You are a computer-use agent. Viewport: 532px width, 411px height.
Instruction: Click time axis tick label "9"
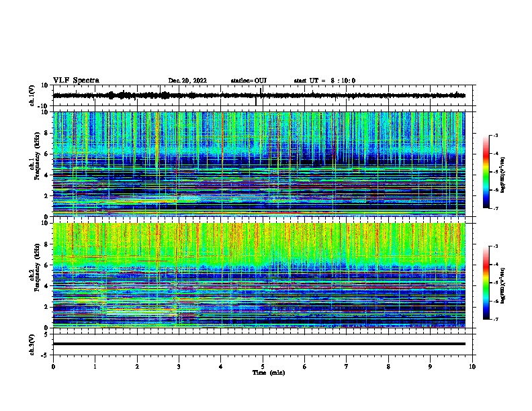(x=430, y=367)
